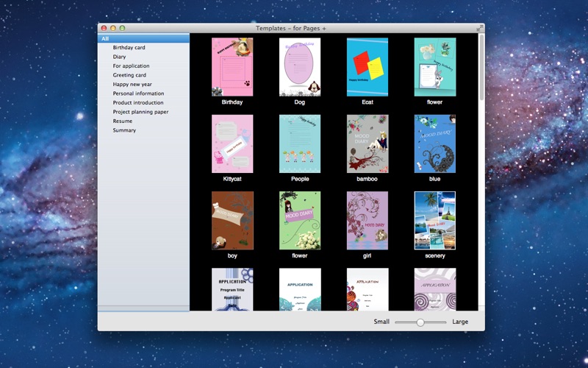This screenshot has width=588, height=368.
Task: Open the Greeting card category
Action: [129, 75]
